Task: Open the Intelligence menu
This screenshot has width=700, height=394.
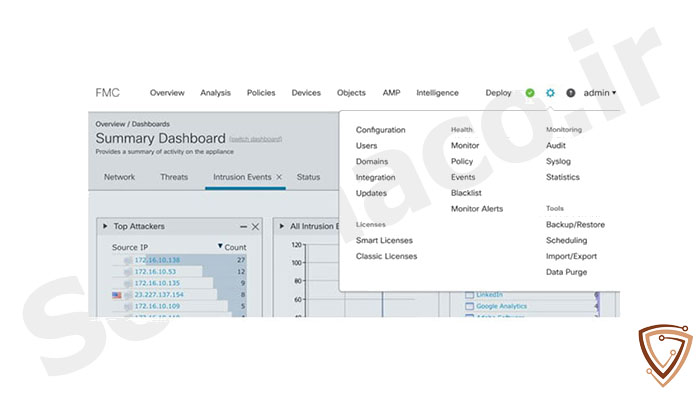Action: [x=438, y=93]
